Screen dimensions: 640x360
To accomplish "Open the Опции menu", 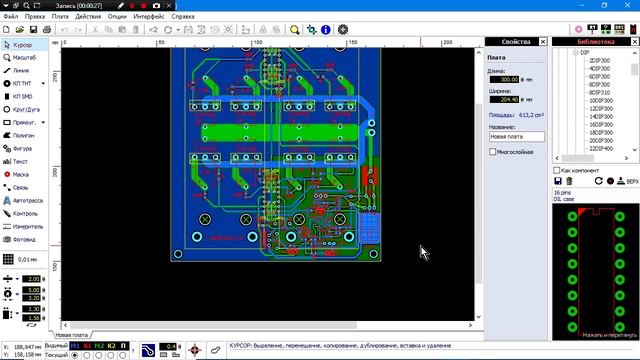I will [117, 16].
